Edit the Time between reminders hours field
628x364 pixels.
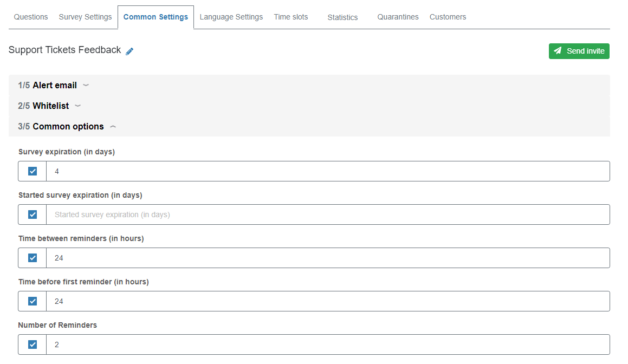pyautogui.click(x=328, y=258)
